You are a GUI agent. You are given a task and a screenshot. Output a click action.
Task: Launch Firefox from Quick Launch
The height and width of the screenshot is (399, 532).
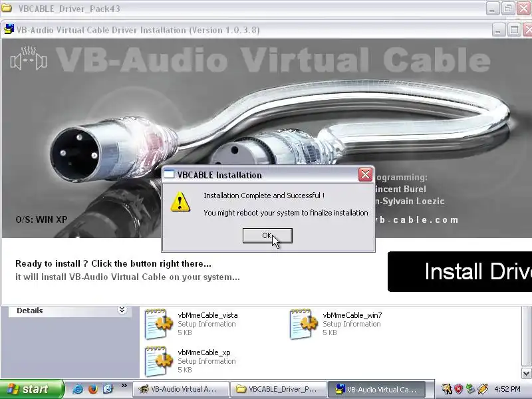pyautogui.click(x=92, y=389)
